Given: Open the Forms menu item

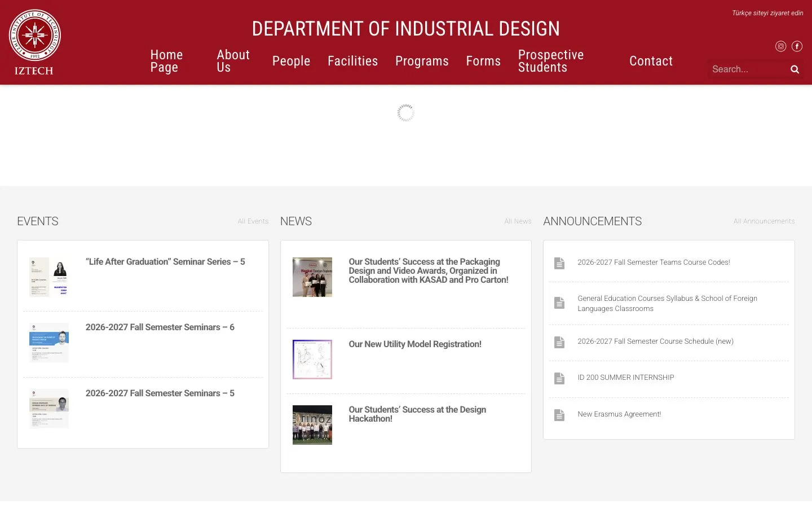Looking at the screenshot, I should [x=483, y=61].
